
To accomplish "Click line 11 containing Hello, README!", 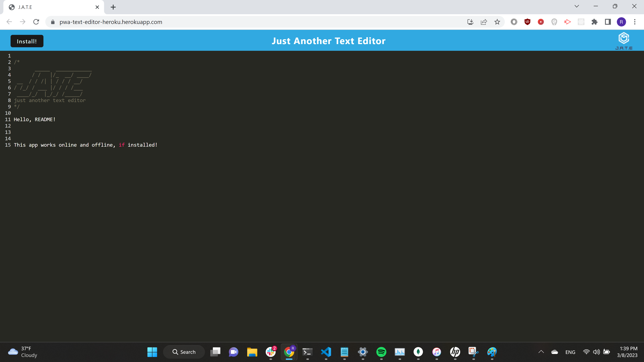I will (x=35, y=119).
